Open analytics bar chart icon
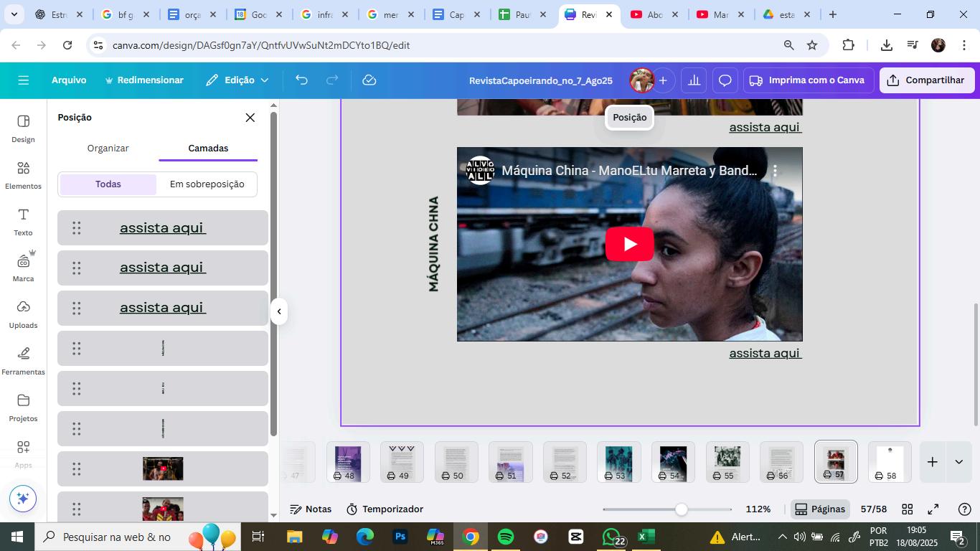 coord(694,80)
